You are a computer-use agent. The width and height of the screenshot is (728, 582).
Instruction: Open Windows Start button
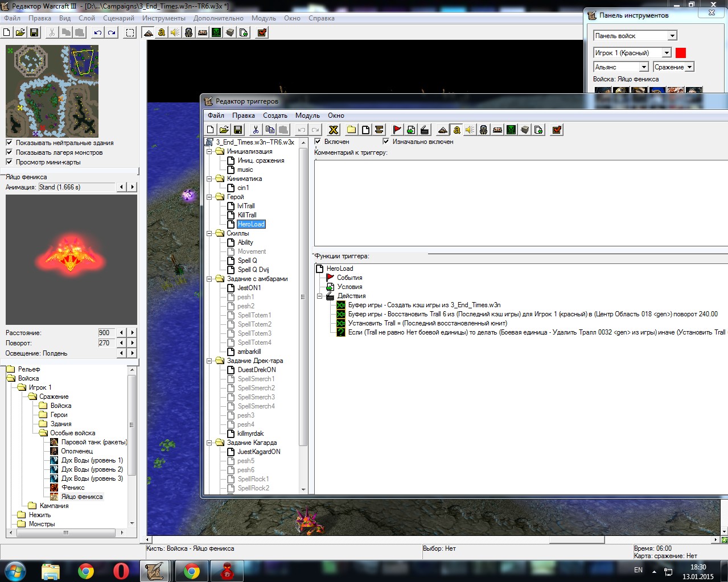(x=14, y=571)
